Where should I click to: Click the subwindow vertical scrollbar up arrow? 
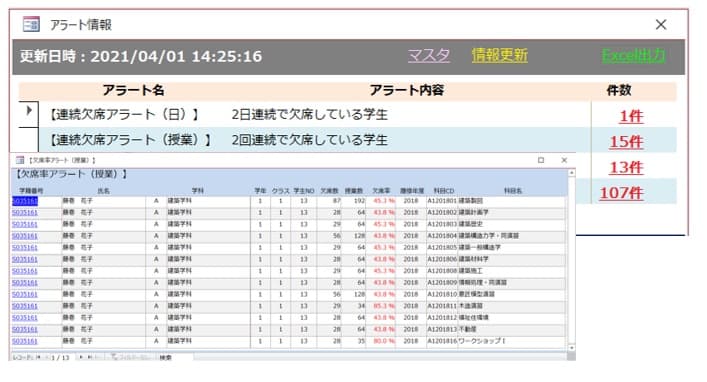tap(571, 173)
